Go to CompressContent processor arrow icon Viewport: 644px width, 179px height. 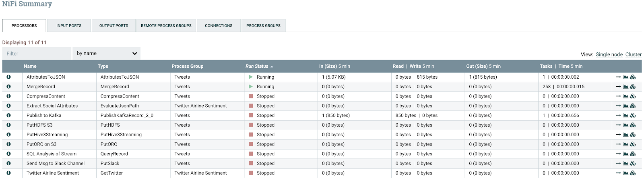[619, 96]
